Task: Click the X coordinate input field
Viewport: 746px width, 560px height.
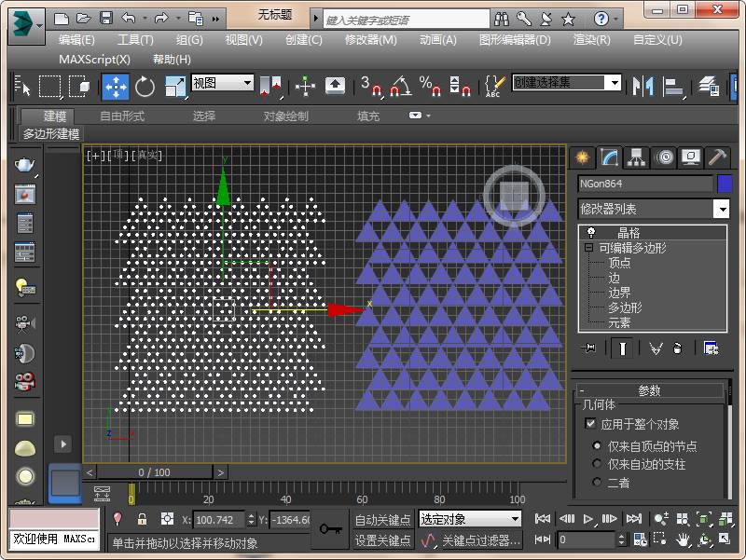Action: pyautogui.click(x=218, y=520)
